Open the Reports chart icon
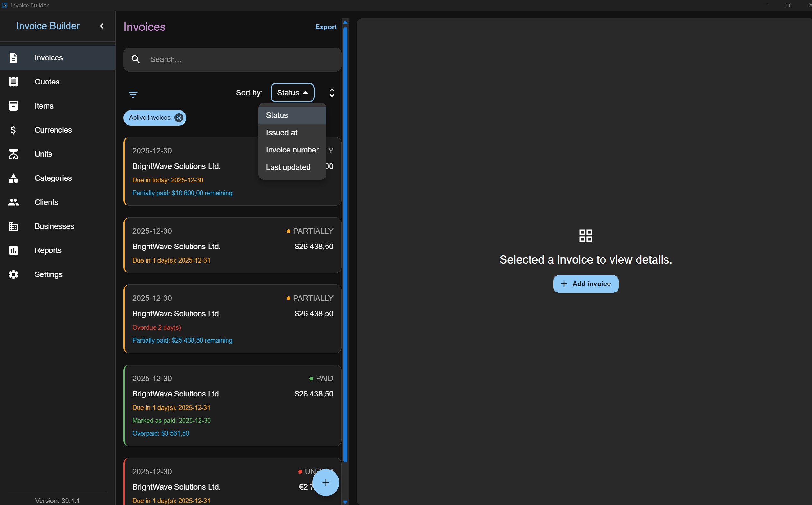This screenshot has height=505, width=812. coord(13,250)
